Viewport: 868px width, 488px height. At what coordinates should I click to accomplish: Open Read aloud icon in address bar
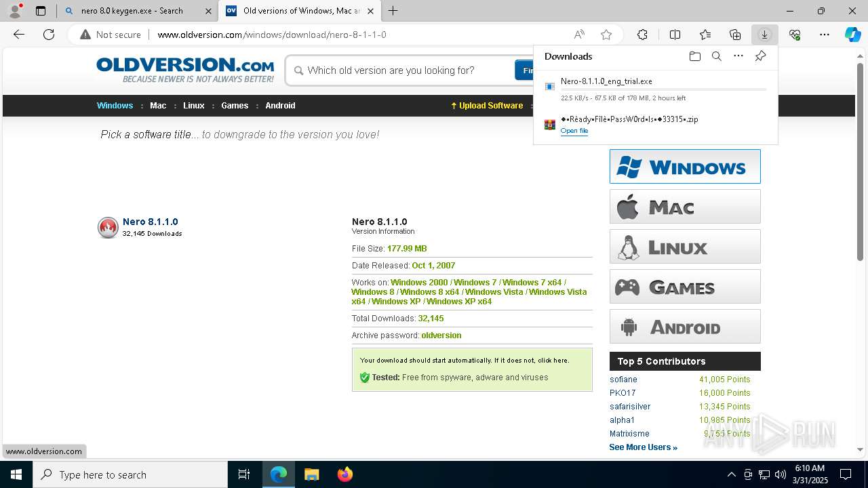579,35
